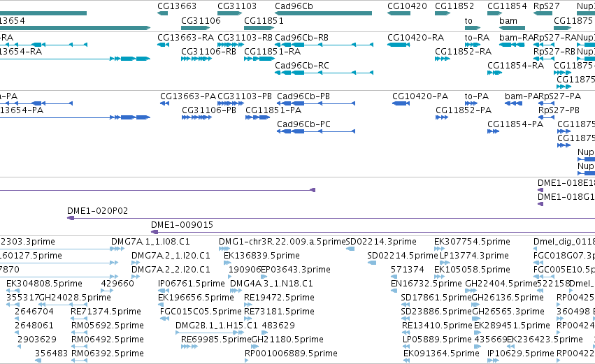The height and width of the screenshot is (364, 595).
Task: Click EST label DMG7A.1_1.I08.C1
Action: pos(150,242)
